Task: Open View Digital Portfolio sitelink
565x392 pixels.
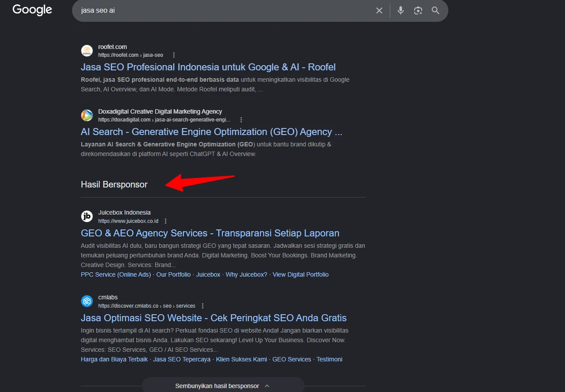Action: [x=301, y=274]
